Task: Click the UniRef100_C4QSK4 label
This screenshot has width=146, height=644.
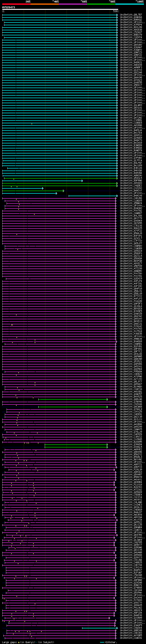Action: click(131, 628)
